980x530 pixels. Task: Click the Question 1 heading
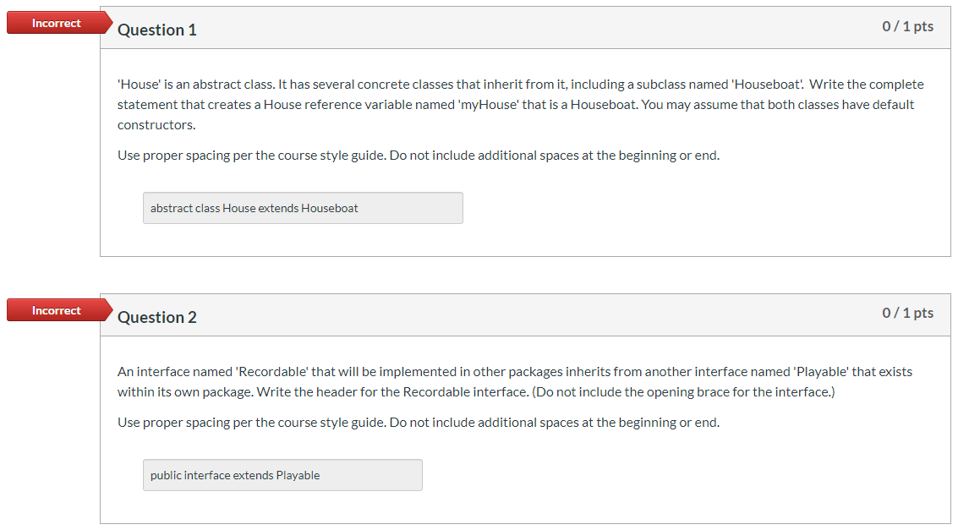(x=157, y=30)
